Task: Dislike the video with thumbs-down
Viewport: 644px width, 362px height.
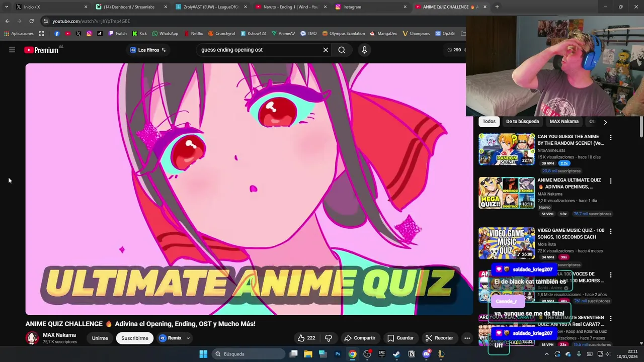Action: pos(329,338)
